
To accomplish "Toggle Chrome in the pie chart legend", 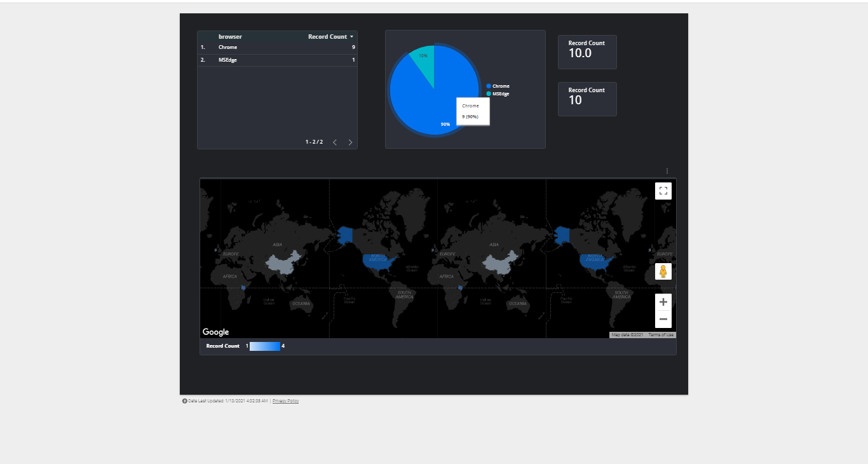I will coord(500,86).
